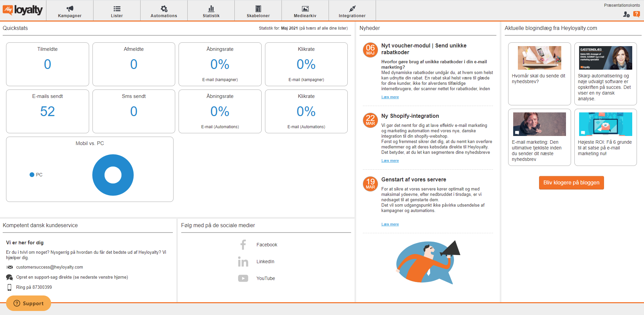This screenshot has height=315, width=644.
Task: Open the Automations gears icon
Action: pyautogui.click(x=164, y=8)
